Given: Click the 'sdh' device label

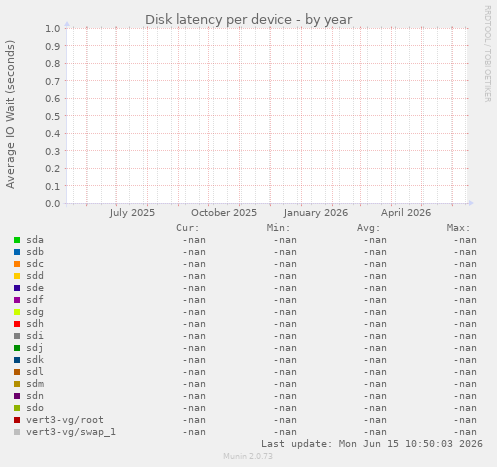Looking at the screenshot, I should pyautogui.click(x=35, y=324).
